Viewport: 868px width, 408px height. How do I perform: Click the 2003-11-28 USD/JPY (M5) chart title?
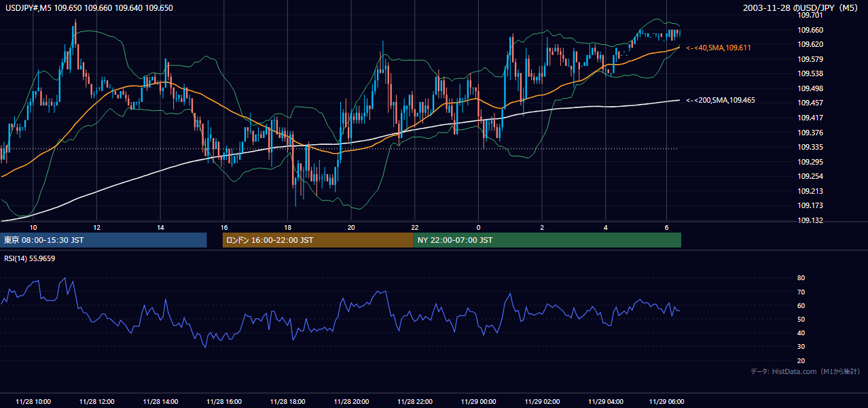coord(801,7)
